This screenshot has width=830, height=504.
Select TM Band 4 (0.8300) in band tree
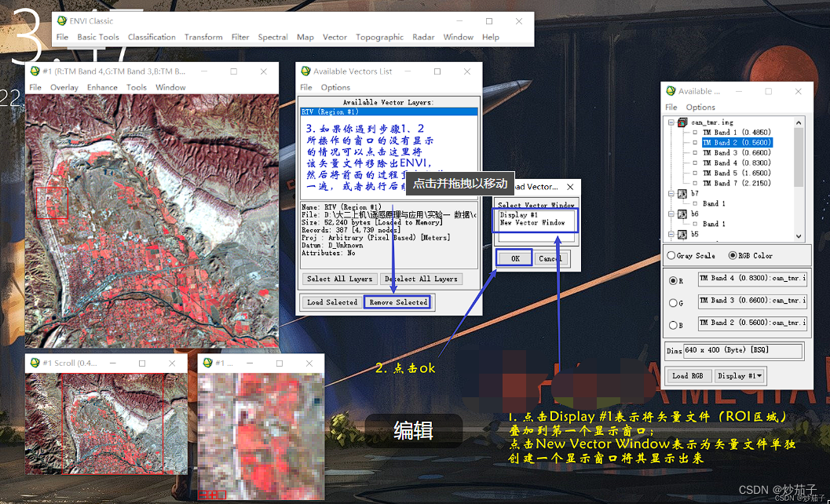coord(737,163)
